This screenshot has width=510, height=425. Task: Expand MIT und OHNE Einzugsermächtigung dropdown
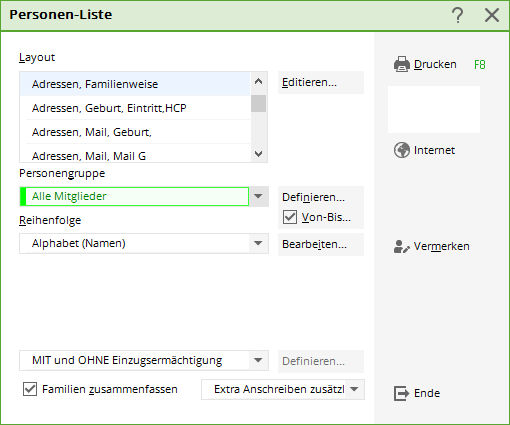pyautogui.click(x=258, y=360)
